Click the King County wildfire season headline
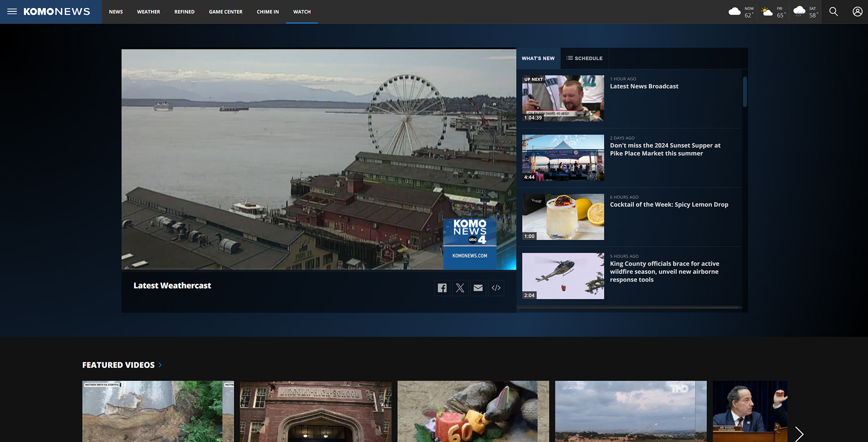Image resolution: width=868 pixels, height=442 pixels. 665,271
